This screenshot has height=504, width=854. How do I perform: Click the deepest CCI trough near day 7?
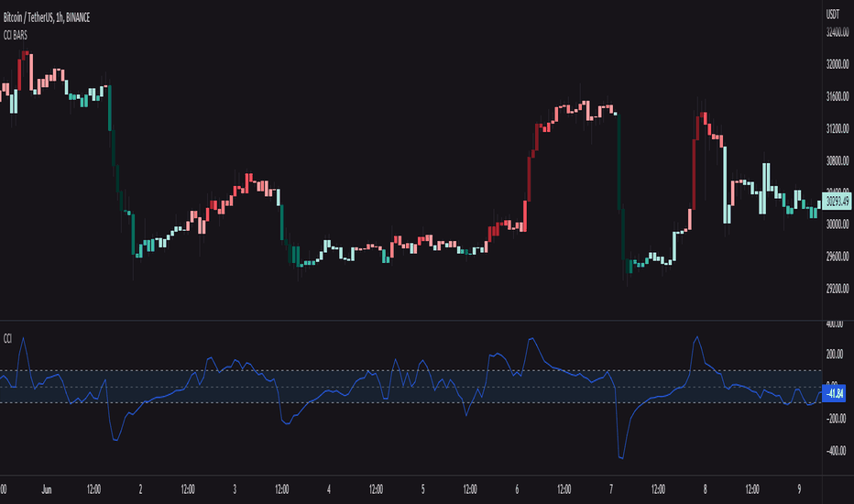621,457
